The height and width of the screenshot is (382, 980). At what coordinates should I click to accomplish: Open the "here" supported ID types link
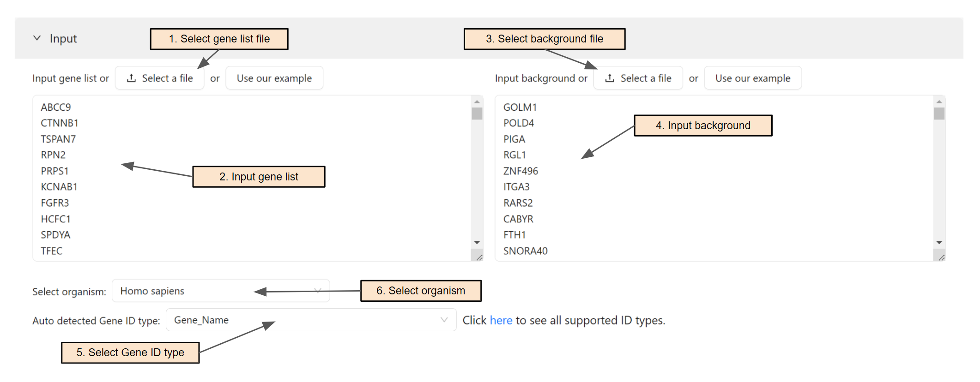(x=501, y=321)
